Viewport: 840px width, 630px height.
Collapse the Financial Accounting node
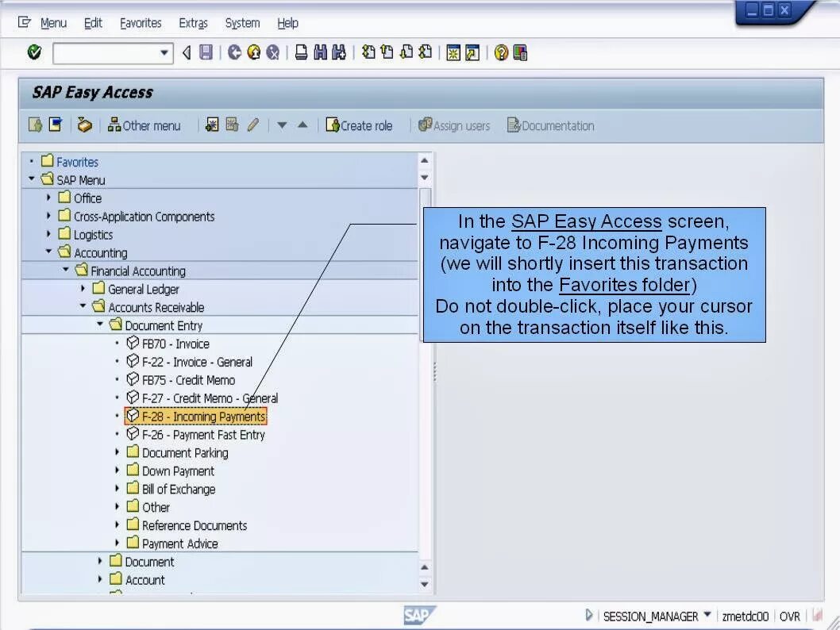[x=66, y=269]
